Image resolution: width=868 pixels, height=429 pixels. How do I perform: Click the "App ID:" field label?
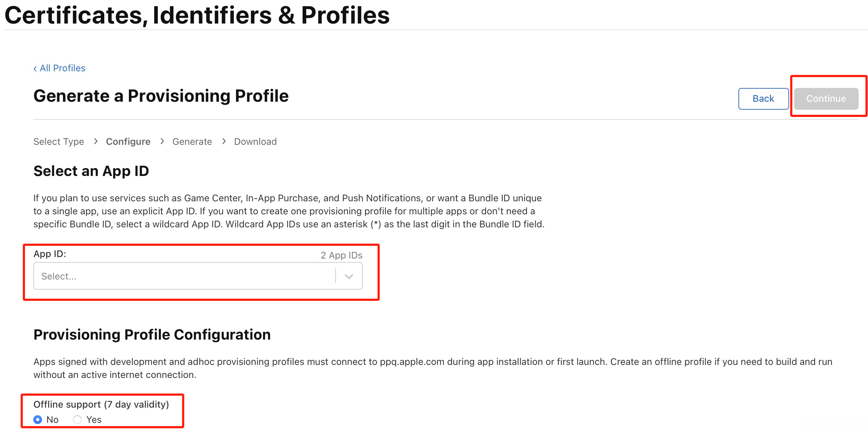tap(50, 254)
